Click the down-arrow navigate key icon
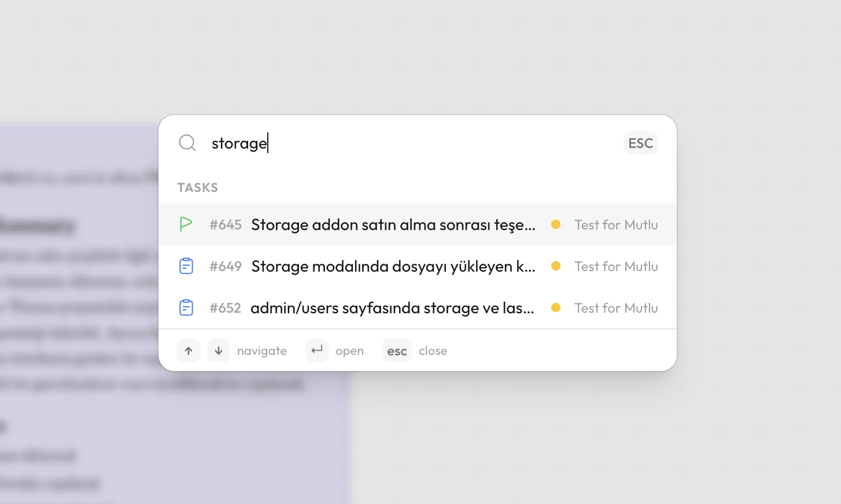This screenshot has height=504, width=841. (x=219, y=350)
